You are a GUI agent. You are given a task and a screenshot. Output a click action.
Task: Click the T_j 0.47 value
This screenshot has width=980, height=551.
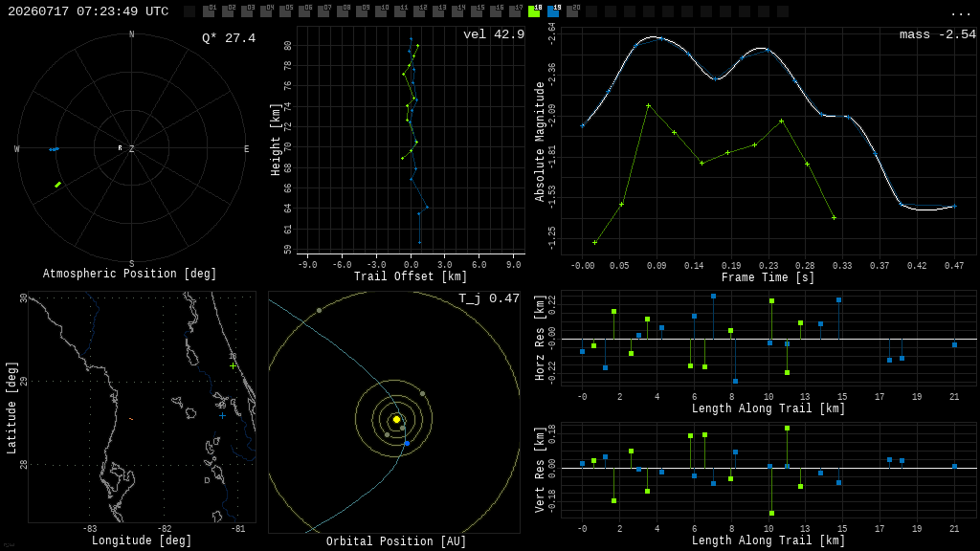pyautogui.click(x=489, y=298)
